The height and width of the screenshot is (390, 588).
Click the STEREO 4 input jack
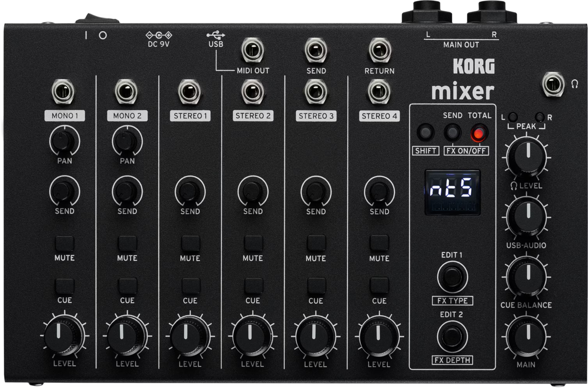click(379, 92)
